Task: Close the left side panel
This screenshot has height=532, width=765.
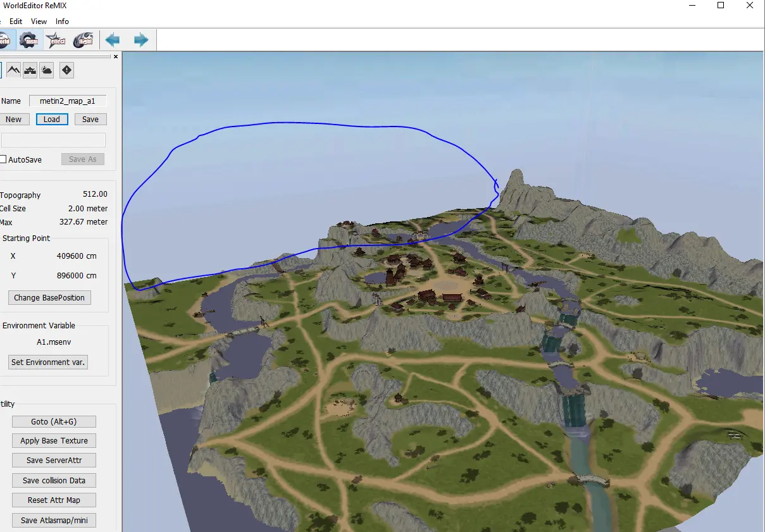Action: pyautogui.click(x=116, y=56)
